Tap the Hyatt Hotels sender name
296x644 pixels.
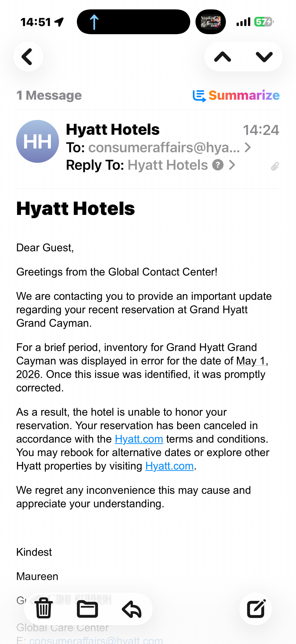(113, 130)
